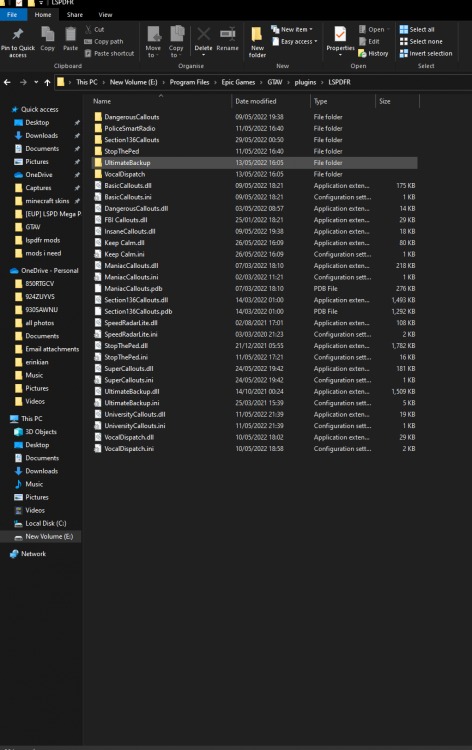472x750 pixels.
Task: Click New Volume (E:) in breadcrumb
Action: 133,82
